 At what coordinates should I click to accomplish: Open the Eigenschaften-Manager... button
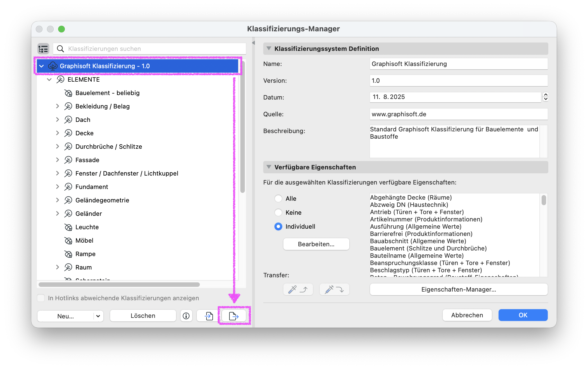[459, 289]
